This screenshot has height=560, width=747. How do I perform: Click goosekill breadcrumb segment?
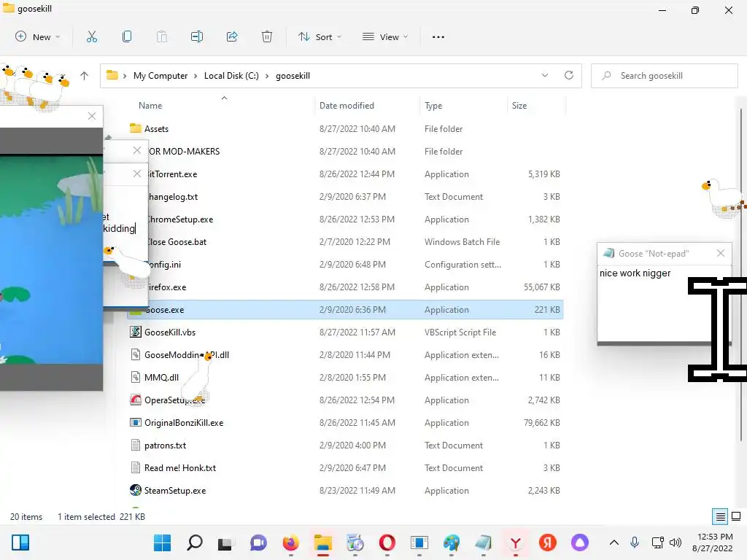293,76
